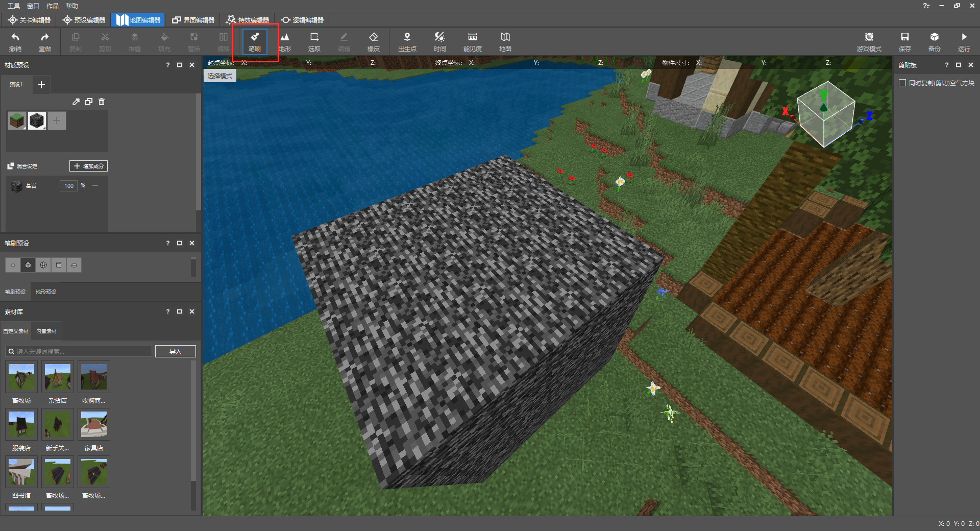This screenshot has height=531, width=980.
Task: Select the hemisphere brush shape
Action: click(x=74, y=265)
